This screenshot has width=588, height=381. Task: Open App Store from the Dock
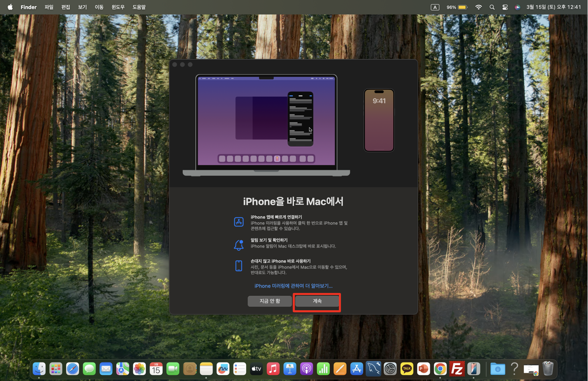[x=357, y=369]
